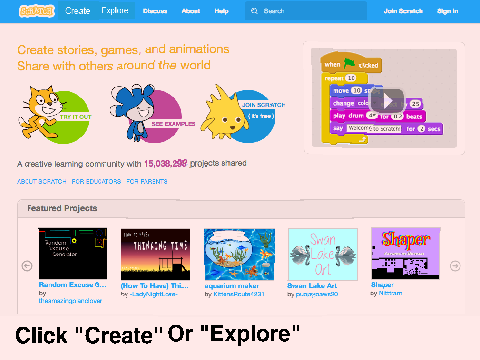The width and height of the screenshot is (480, 360).
Task: Click the Featured Projects heading
Action: [62, 208]
